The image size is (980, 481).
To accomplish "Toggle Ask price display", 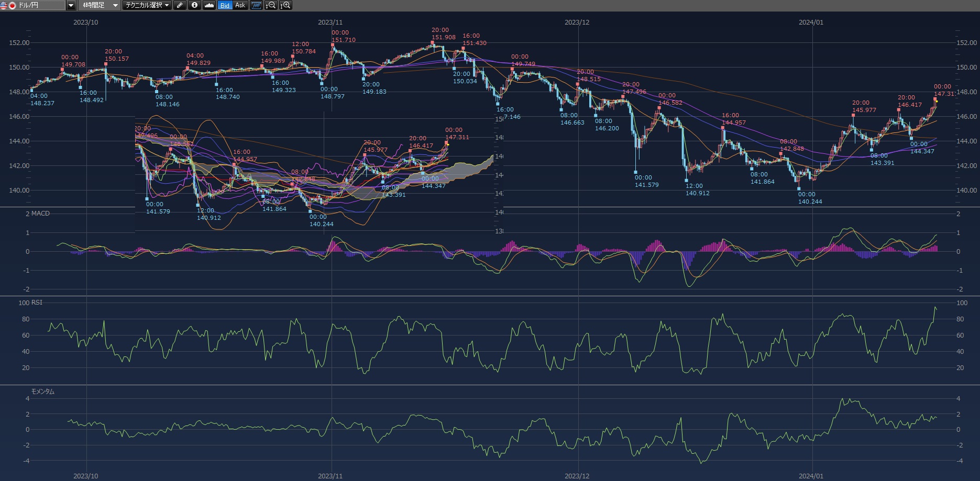I will (240, 5).
